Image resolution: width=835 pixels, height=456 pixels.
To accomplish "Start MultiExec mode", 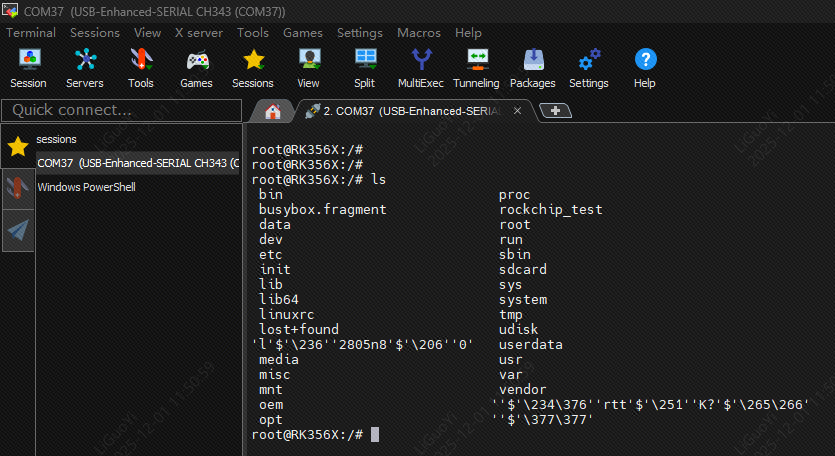I will (x=421, y=67).
